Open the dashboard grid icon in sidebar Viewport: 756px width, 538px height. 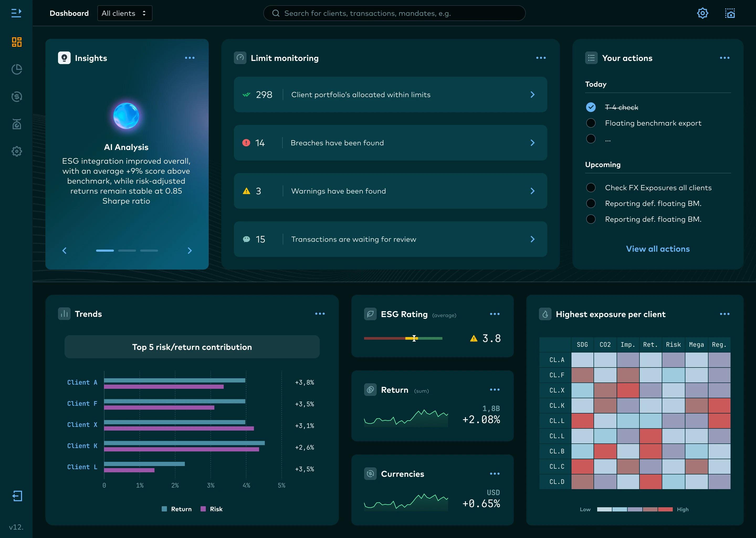tap(17, 42)
